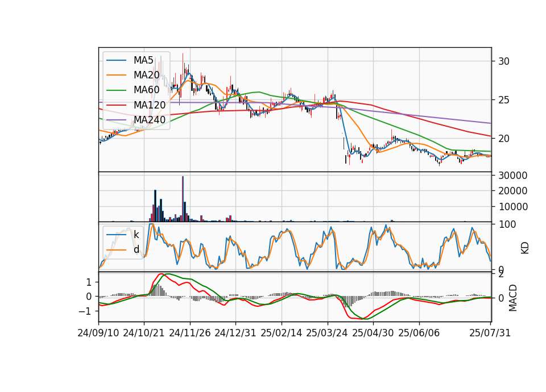This screenshot has height=392, width=546.
Task: Click the MACD left axis value −1
Action: click(x=85, y=311)
